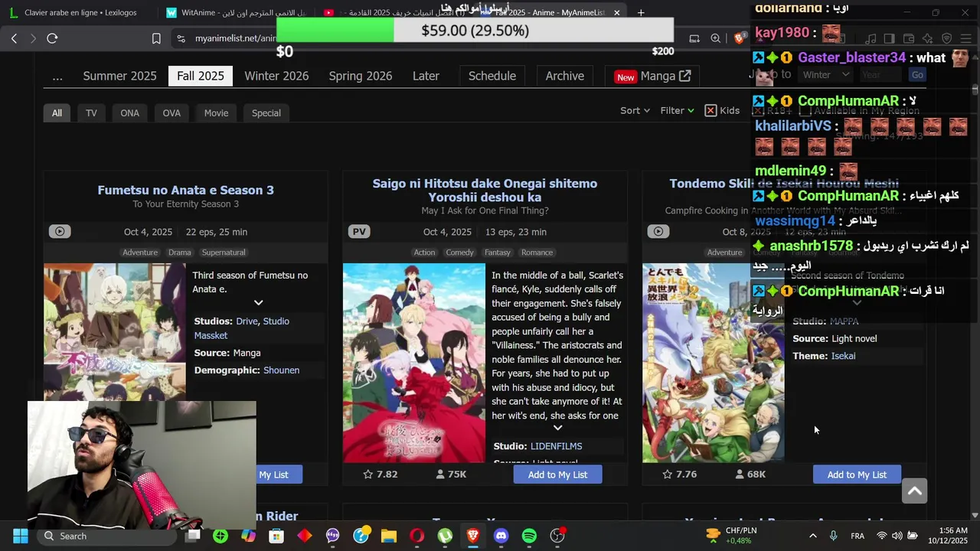This screenshot has height=551, width=980.
Task: Switch to the Winter 2026 season tab
Action: tap(276, 76)
